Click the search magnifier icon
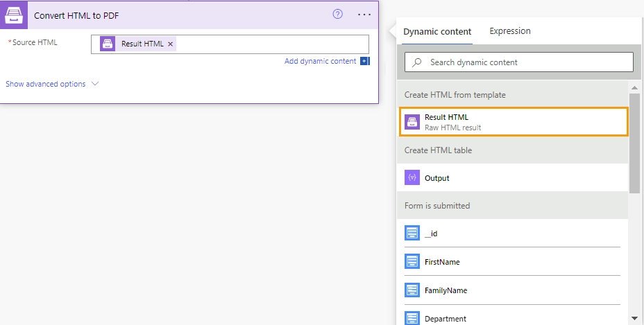The width and height of the screenshot is (644, 325). tap(417, 62)
